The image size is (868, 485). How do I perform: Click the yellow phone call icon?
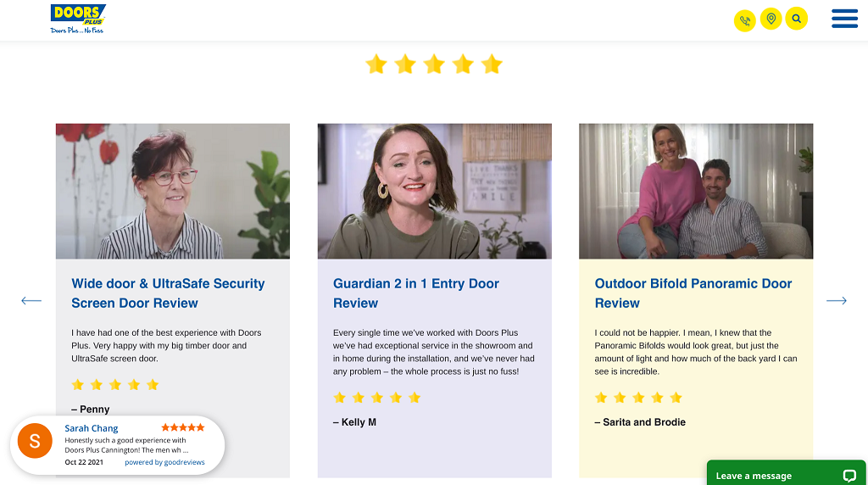744,20
